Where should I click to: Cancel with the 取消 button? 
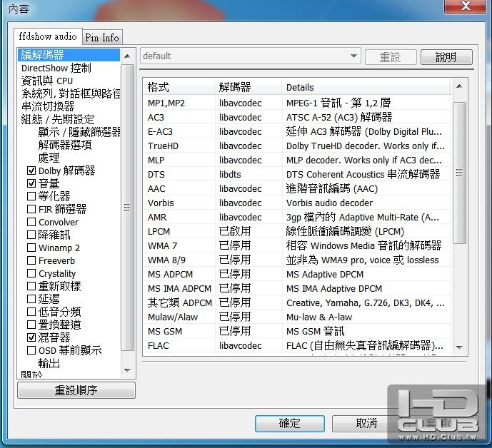366,423
